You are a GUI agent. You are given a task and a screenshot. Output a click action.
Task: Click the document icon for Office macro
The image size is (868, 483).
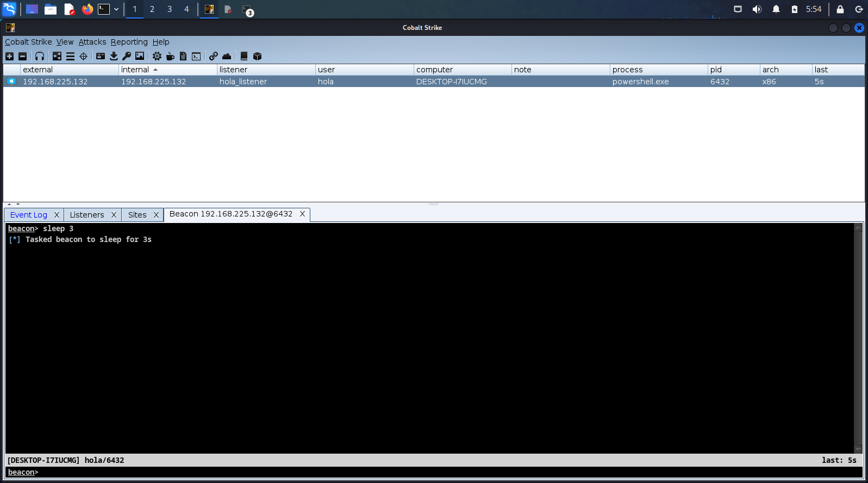pos(183,56)
